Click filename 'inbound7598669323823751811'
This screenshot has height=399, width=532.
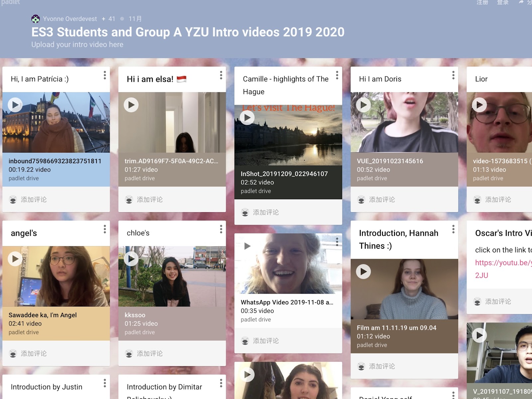click(x=55, y=161)
